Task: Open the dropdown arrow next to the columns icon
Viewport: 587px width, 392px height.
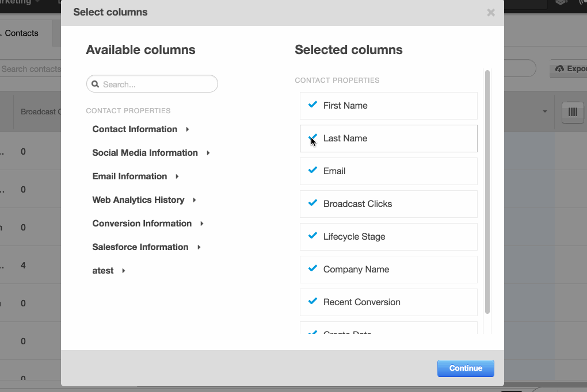Action: [x=544, y=112]
